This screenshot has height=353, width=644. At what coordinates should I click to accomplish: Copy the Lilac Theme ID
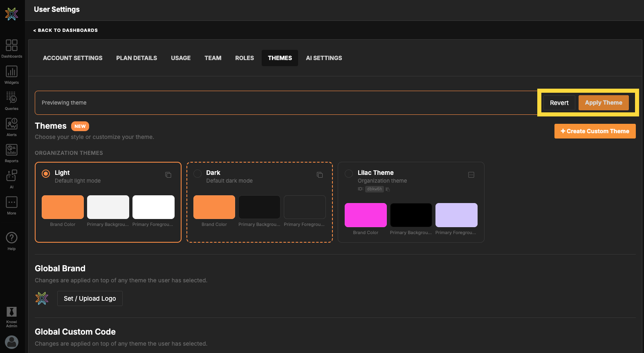[x=388, y=189]
